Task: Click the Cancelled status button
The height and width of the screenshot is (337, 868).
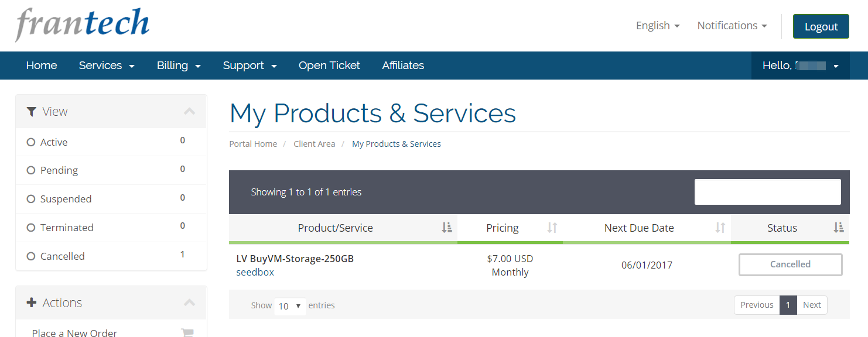Action: point(790,264)
